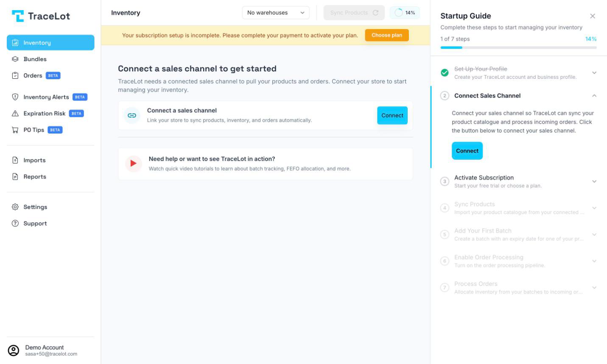Expand the Process Orders step chevron
607x364 pixels.
tap(594, 287)
